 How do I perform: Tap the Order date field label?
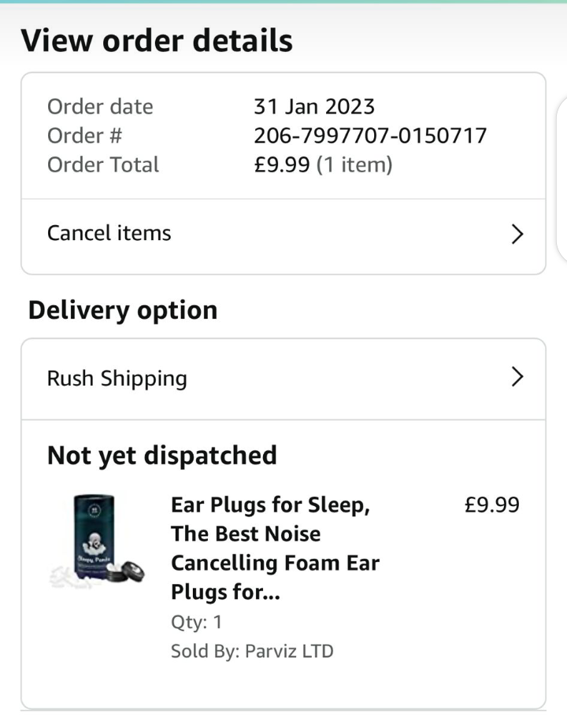coord(100,106)
